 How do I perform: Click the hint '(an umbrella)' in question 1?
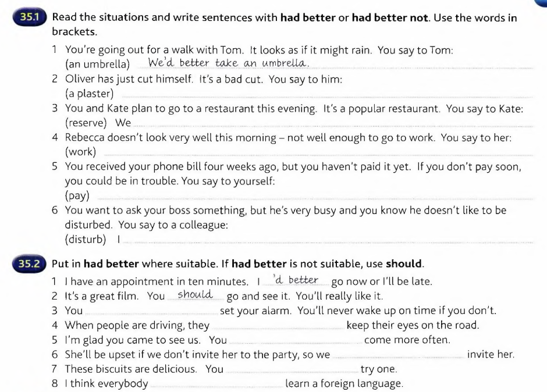[x=97, y=64]
